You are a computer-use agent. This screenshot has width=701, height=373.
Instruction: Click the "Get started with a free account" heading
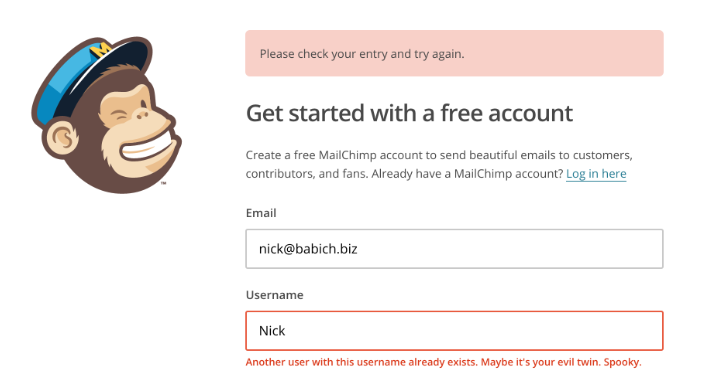point(410,113)
